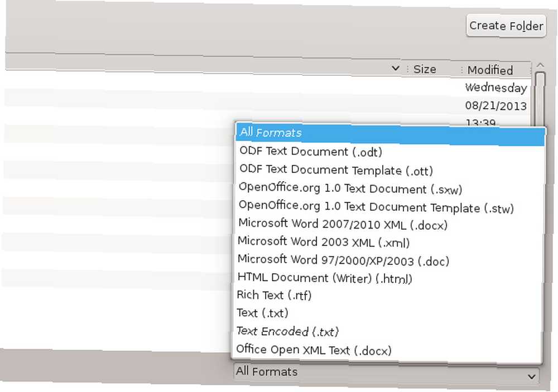
Task: Select Microsoft Word 97/2000/XP/2003 (.doc)
Action: [388, 260]
